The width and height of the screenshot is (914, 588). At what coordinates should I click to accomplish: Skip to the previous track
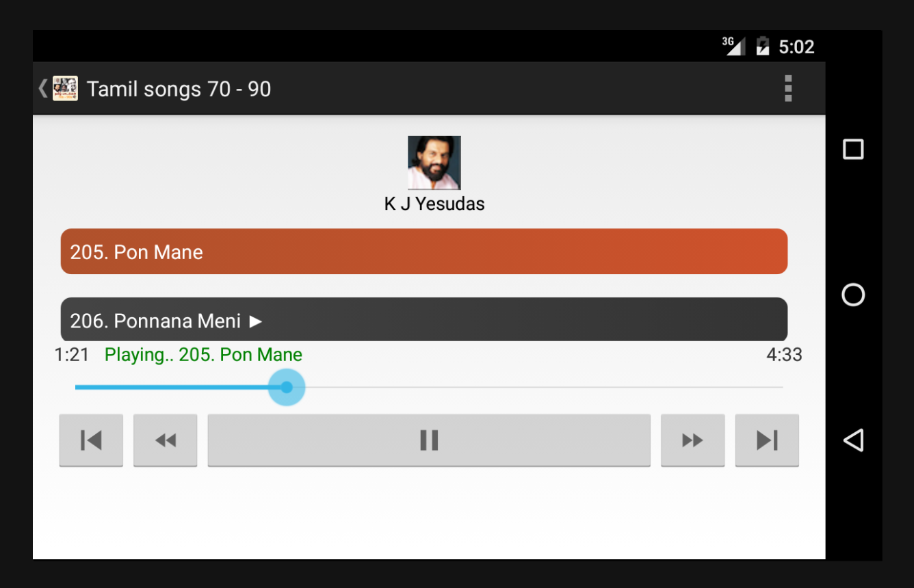(x=91, y=440)
